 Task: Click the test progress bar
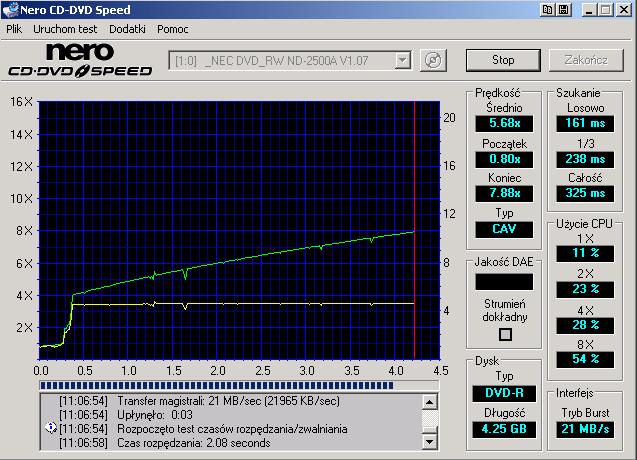click(239, 385)
